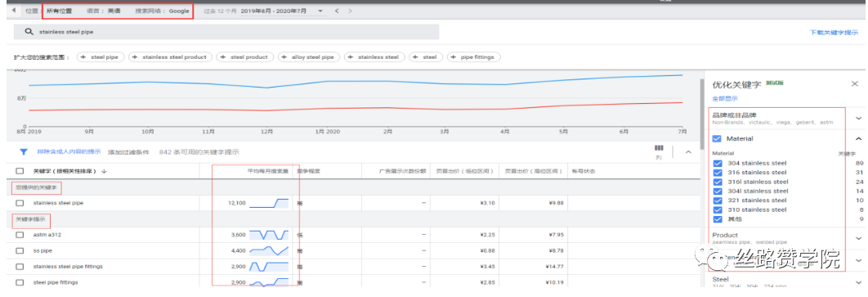The height and width of the screenshot is (297, 868).
Task: Click the trend sparkline for stainless steel pipe fittings
Action: point(269,267)
